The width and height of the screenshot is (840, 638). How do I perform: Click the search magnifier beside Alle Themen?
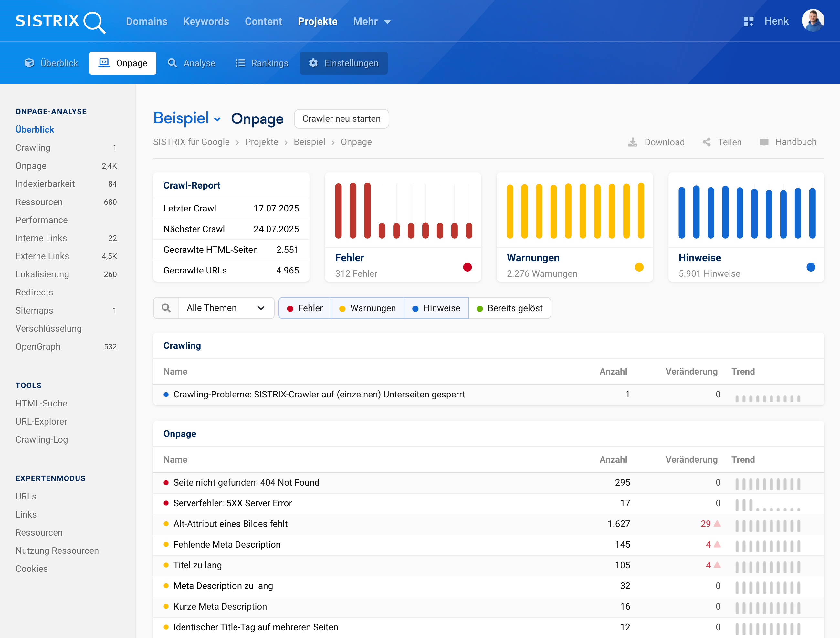tap(166, 308)
